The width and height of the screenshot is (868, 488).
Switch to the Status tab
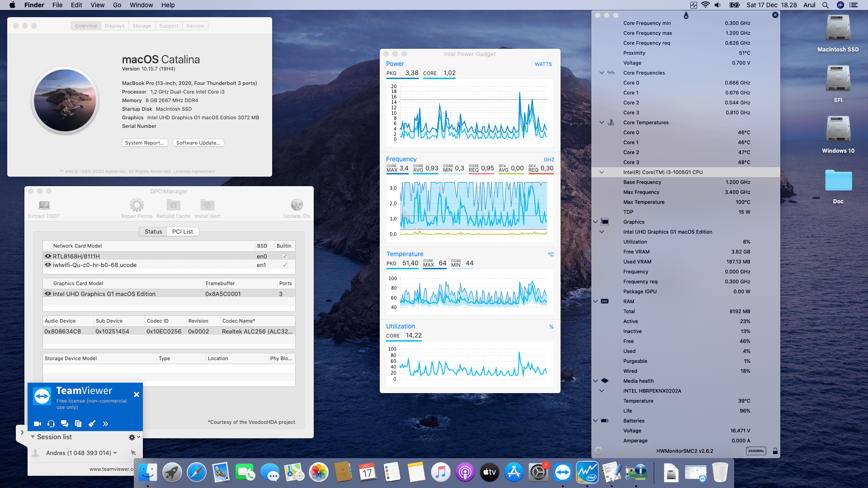(153, 232)
